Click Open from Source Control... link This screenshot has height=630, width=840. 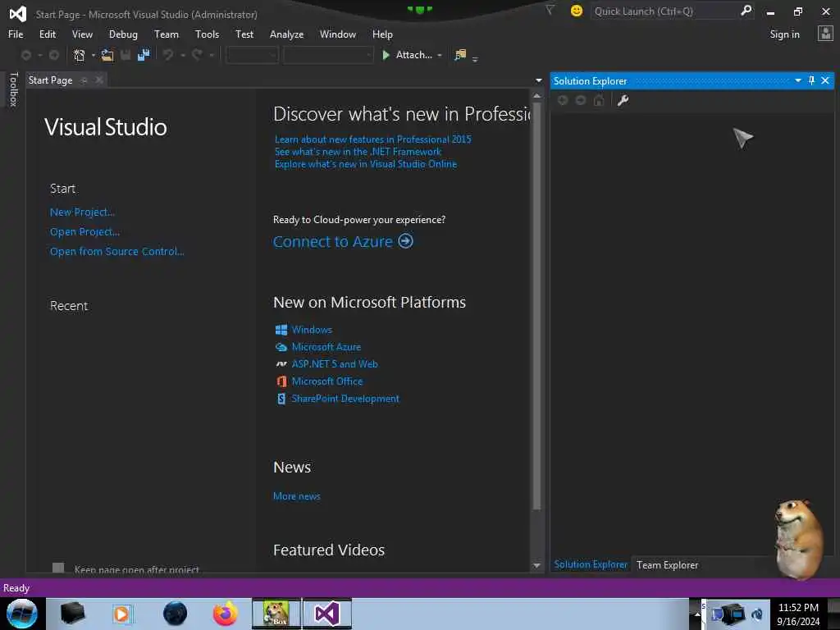tap(116, 251)
